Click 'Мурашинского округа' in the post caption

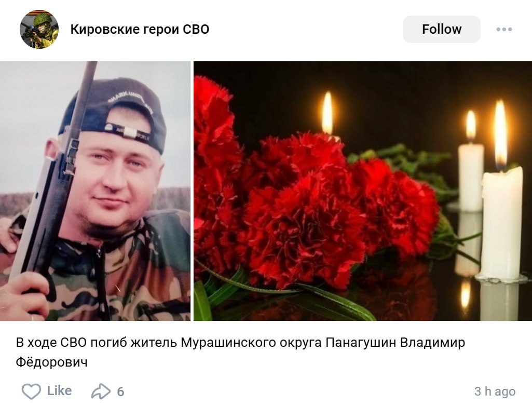point(251,343)
